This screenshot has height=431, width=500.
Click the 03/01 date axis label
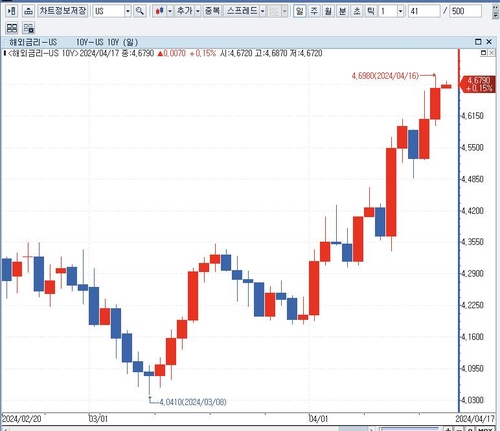(x=98, y=419)
